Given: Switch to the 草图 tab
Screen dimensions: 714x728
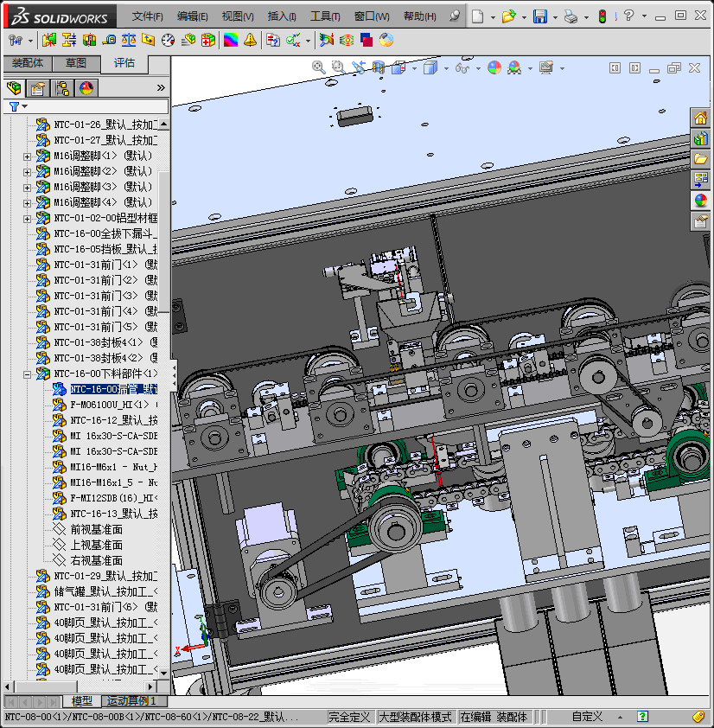Looking at the screenshot, I should click(x=76, y=63).
